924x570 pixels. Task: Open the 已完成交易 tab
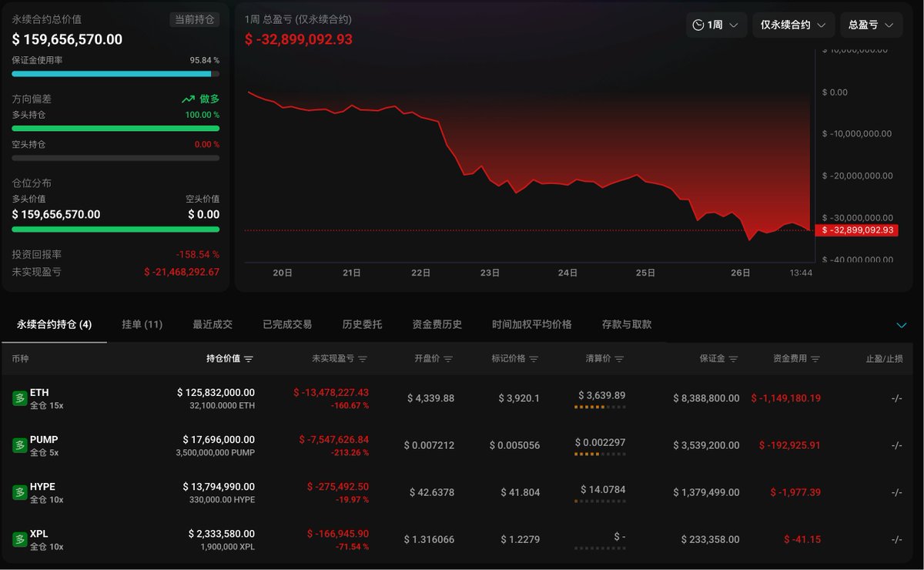point(287,324)
